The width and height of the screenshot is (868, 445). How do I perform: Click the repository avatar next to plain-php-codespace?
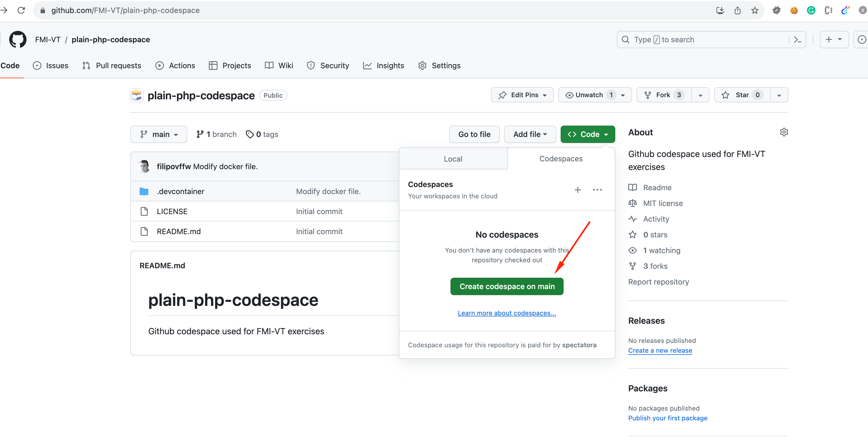pos(137,95)
